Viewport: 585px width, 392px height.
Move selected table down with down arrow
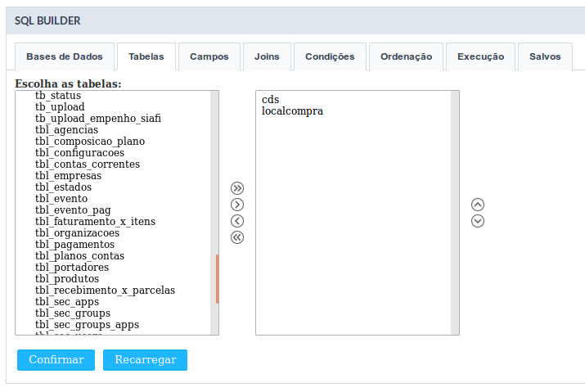click(478, 221)
